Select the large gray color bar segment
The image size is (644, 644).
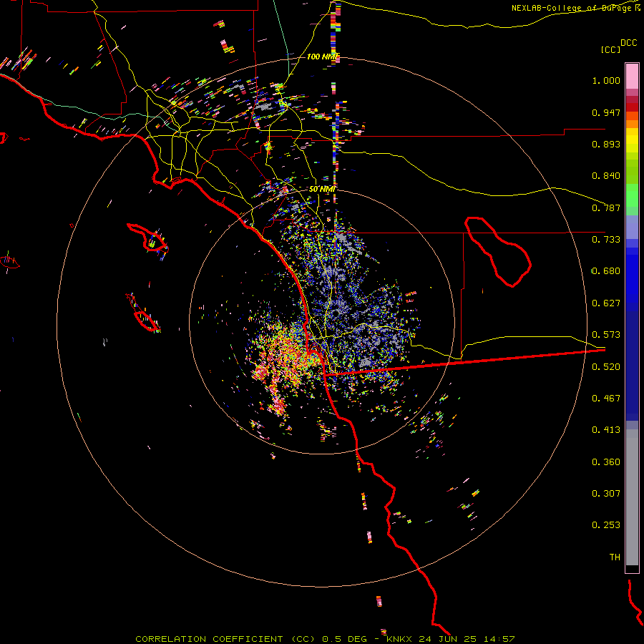pyautogui.click(x=632, y=497)
